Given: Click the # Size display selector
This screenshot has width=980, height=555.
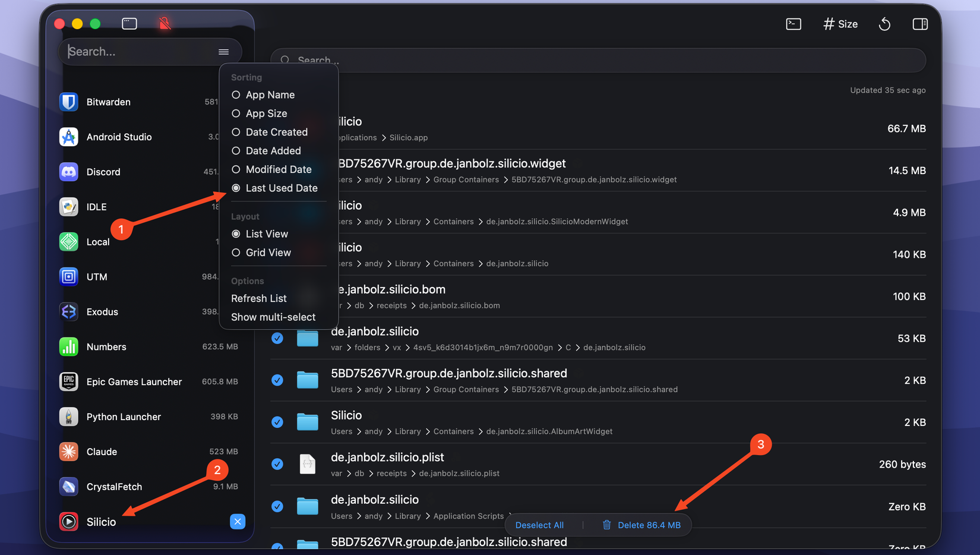Looking at the screenshot, I should (840, 24).
